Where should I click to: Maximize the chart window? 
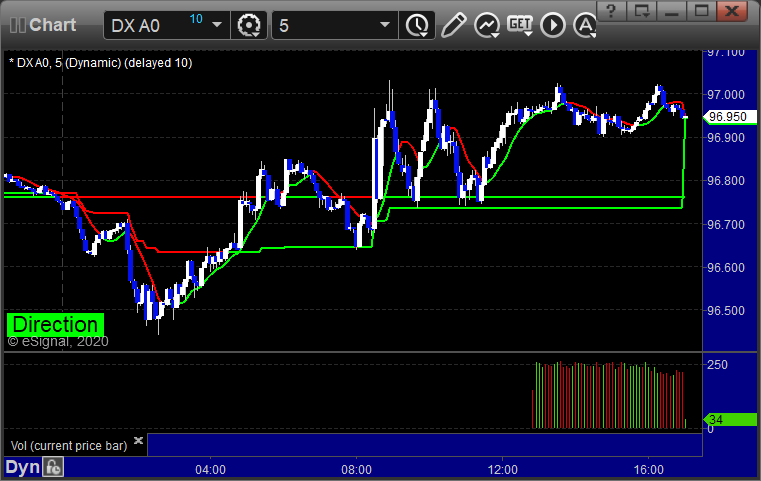(x=701, y=11)
